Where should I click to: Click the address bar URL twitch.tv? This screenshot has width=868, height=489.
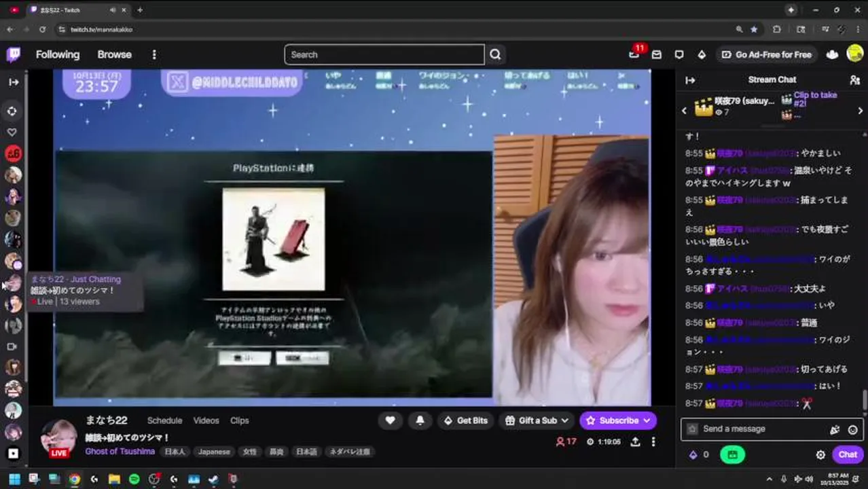tap(101, 30)
